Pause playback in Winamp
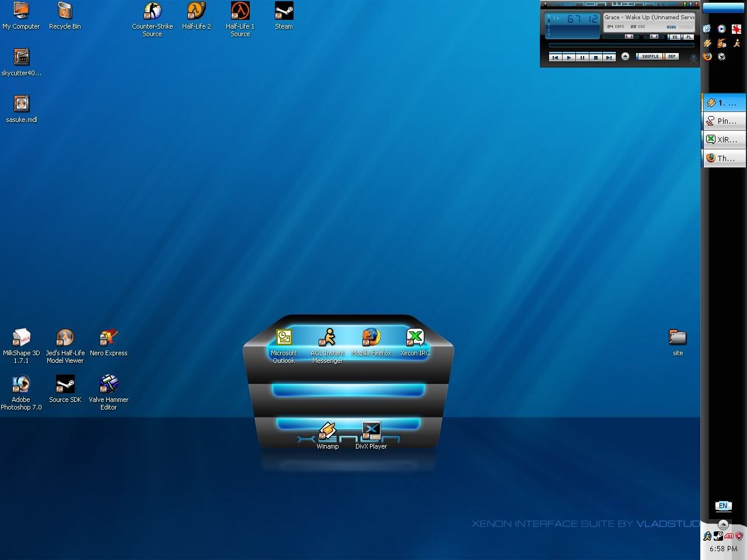Viewport: 747px width, 560px height. pos(582,57)
